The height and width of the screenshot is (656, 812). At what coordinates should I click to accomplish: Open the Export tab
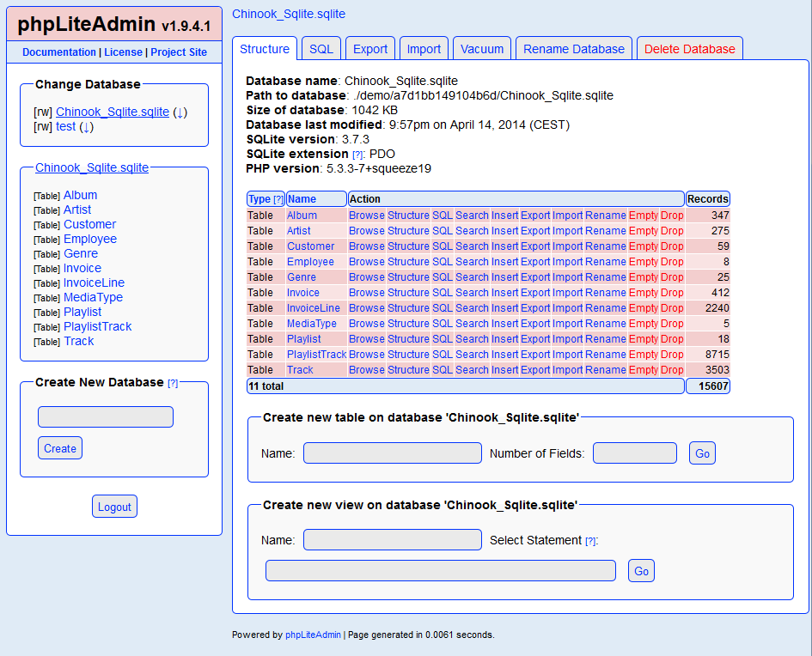pos(370,49)
